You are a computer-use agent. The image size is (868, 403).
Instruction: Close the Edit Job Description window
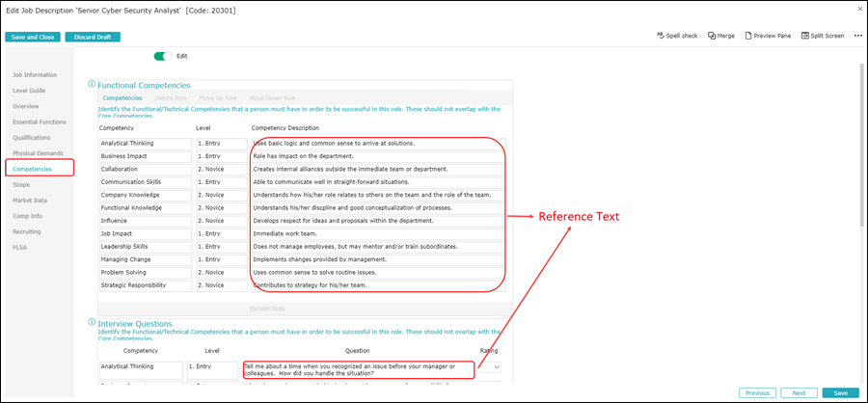859,9
